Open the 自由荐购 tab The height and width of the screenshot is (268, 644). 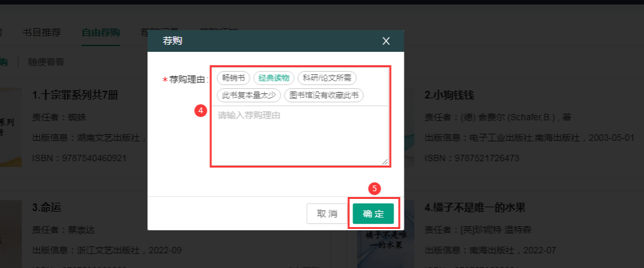click(x=101, y=33)
